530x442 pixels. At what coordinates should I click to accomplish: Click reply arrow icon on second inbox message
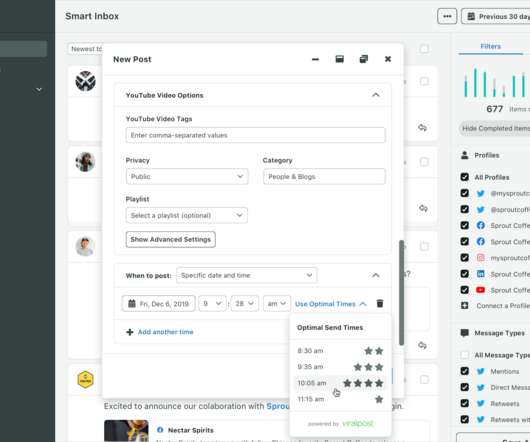pos(423,208)
